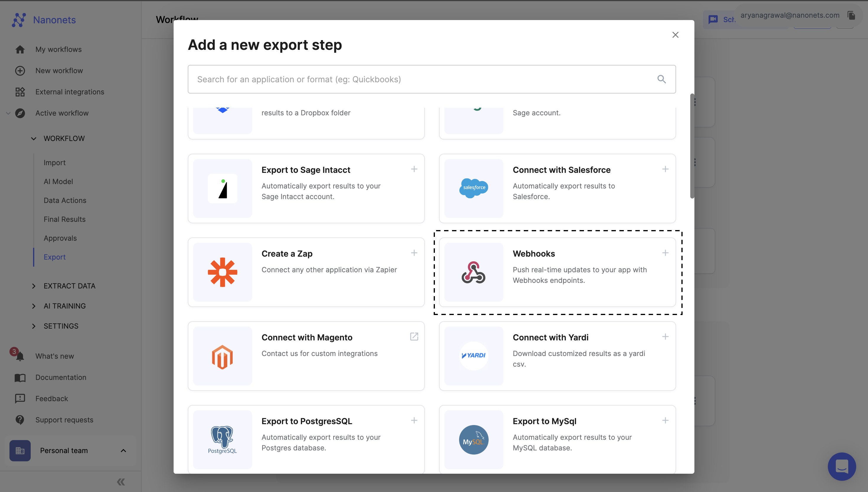Click the New workflow plus-circle icon
868x492 pixels.
(x=20, y=70)
